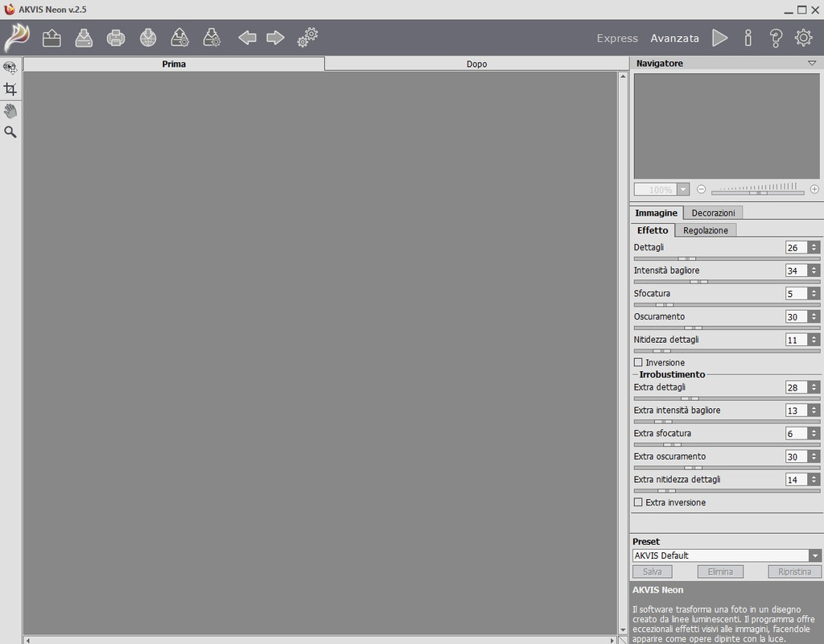Click the Extra intensità bagliore value field

(x=796, y=411)
